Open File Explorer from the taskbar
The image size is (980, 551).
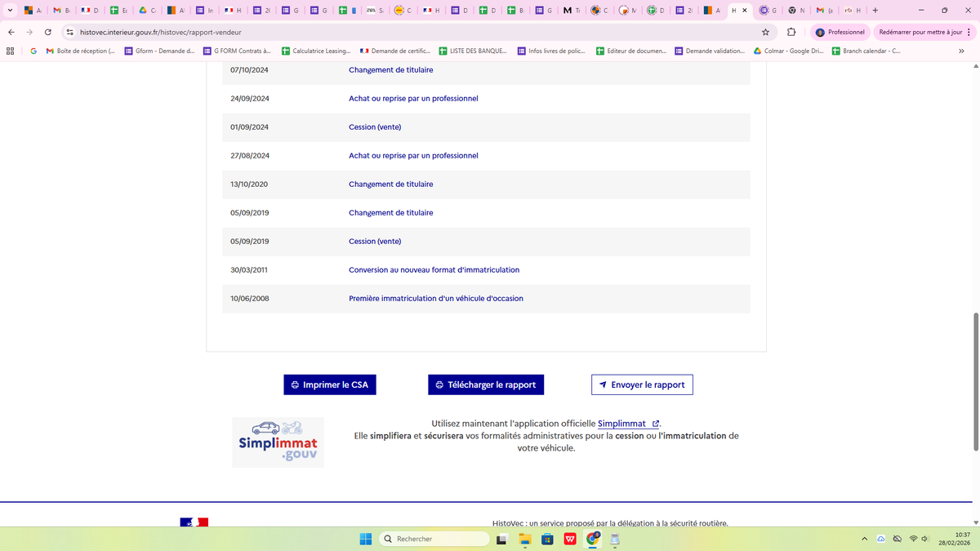coord(525,539)
